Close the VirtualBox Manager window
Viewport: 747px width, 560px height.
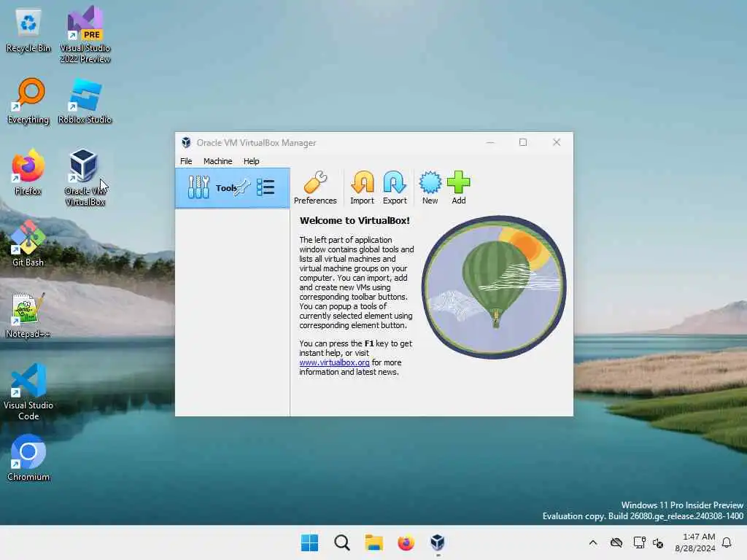coord(557,142)
